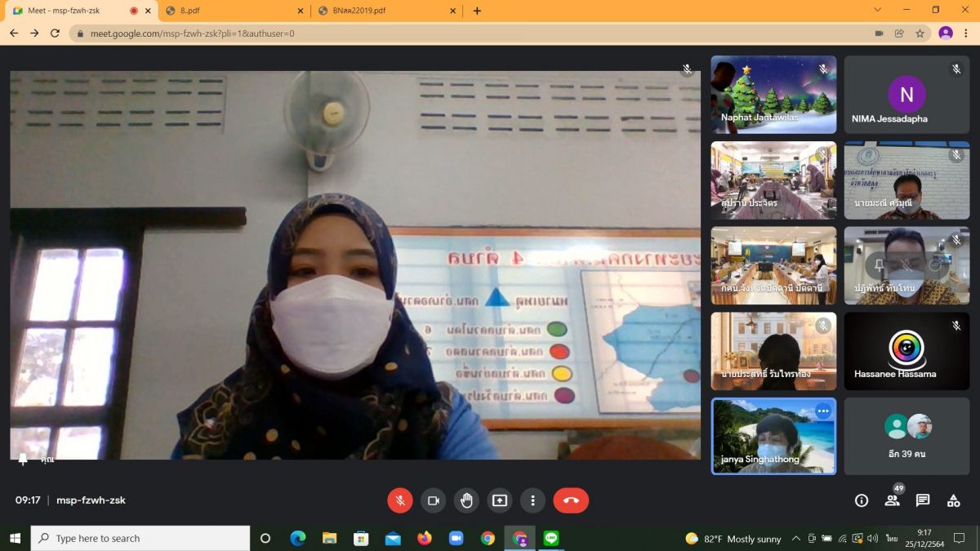Leave the call with red hang-up button

571,500
